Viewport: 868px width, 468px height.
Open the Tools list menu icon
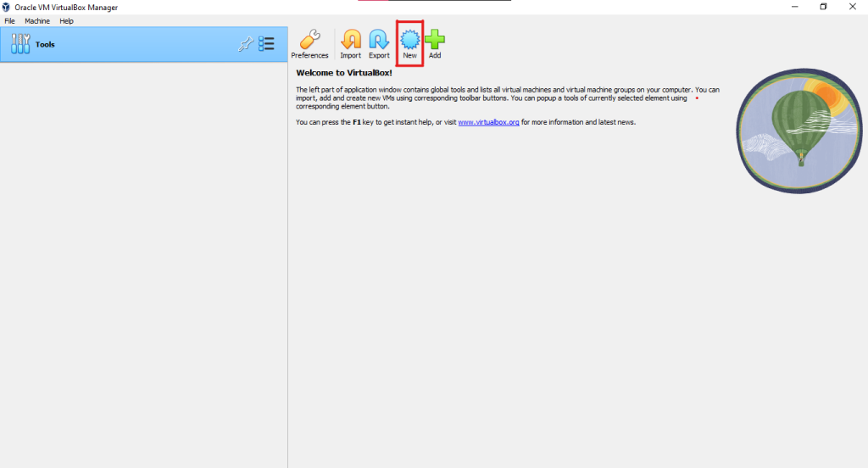point(266,44)
